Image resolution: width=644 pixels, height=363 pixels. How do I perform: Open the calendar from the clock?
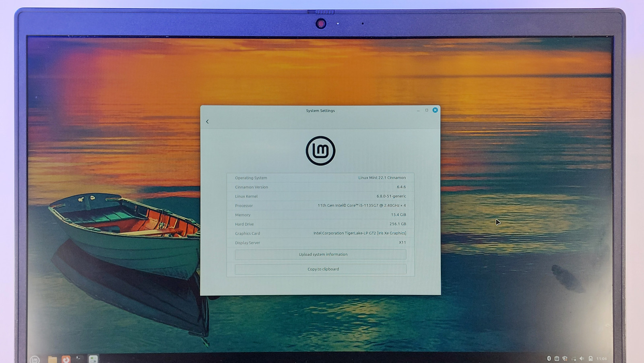coord(601,359)
